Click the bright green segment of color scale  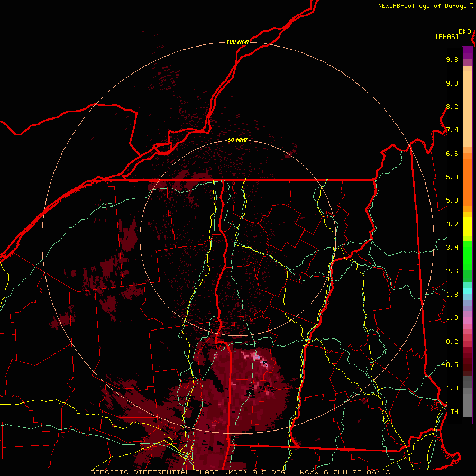pyautogui.click(x=467, y=255)
